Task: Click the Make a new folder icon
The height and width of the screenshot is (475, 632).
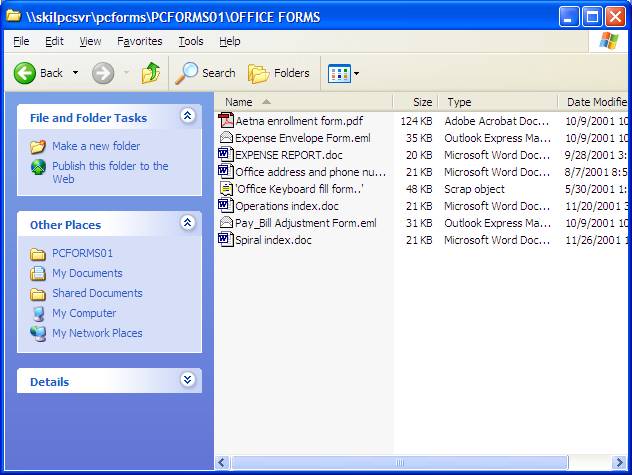Action: click(38, 146)
